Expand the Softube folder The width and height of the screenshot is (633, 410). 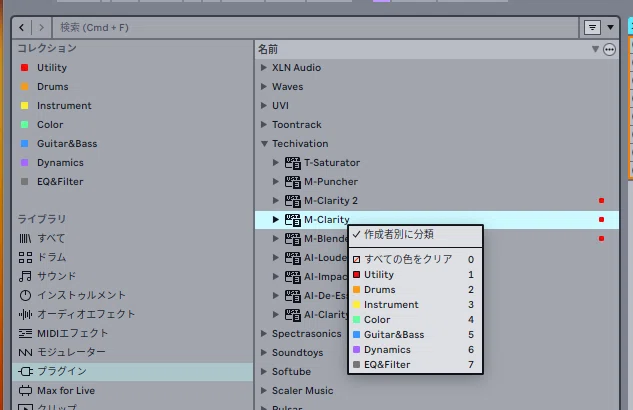click(264, 371)
